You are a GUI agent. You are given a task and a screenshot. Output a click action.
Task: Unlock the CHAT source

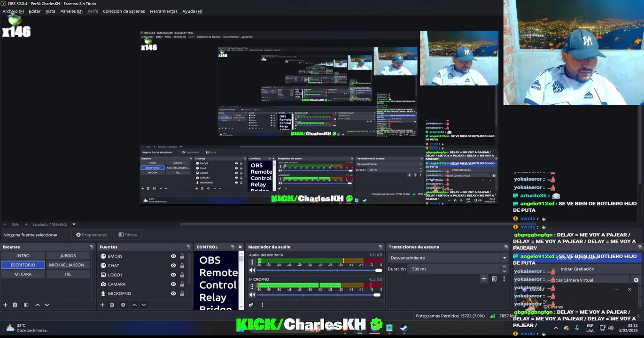182,265
